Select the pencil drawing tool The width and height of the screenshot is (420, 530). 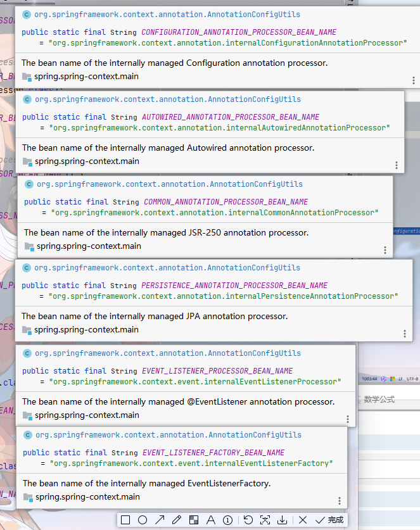coord(177,519)
